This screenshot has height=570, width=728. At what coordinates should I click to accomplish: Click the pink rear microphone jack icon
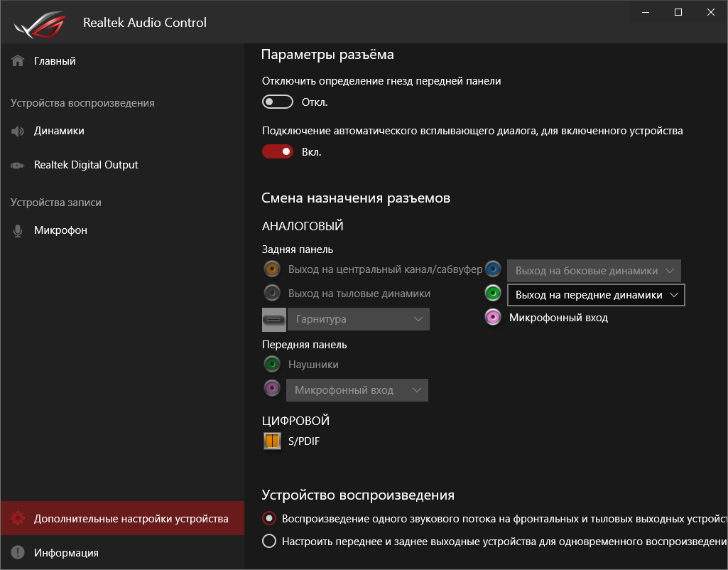tap(494, 317)
